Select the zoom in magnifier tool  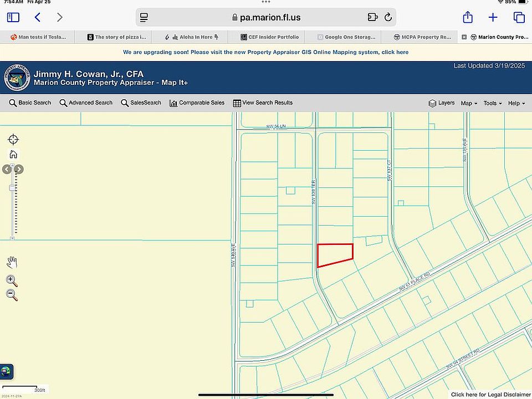[x=12, y=280]
